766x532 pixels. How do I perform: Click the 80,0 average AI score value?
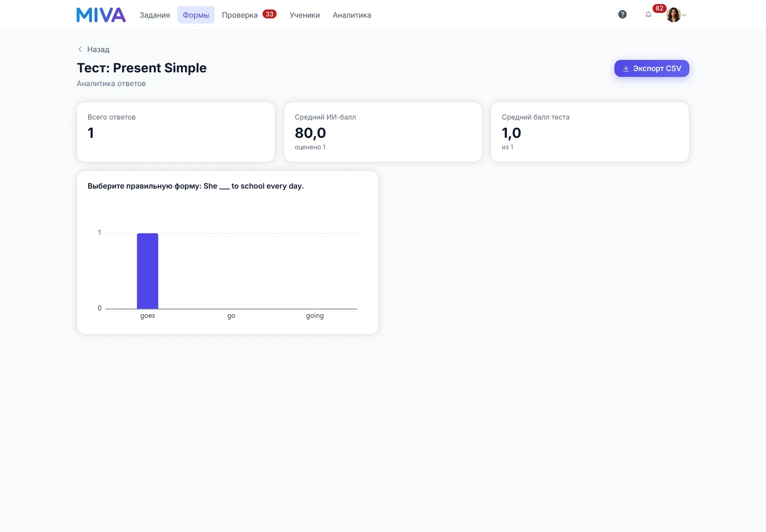pyautogui.click(x=310, y=133)
